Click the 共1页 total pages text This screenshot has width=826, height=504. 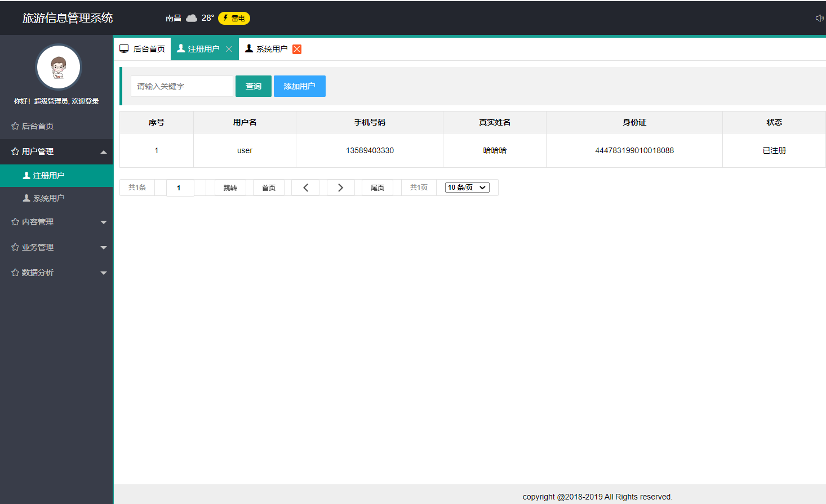pos(419,188)
